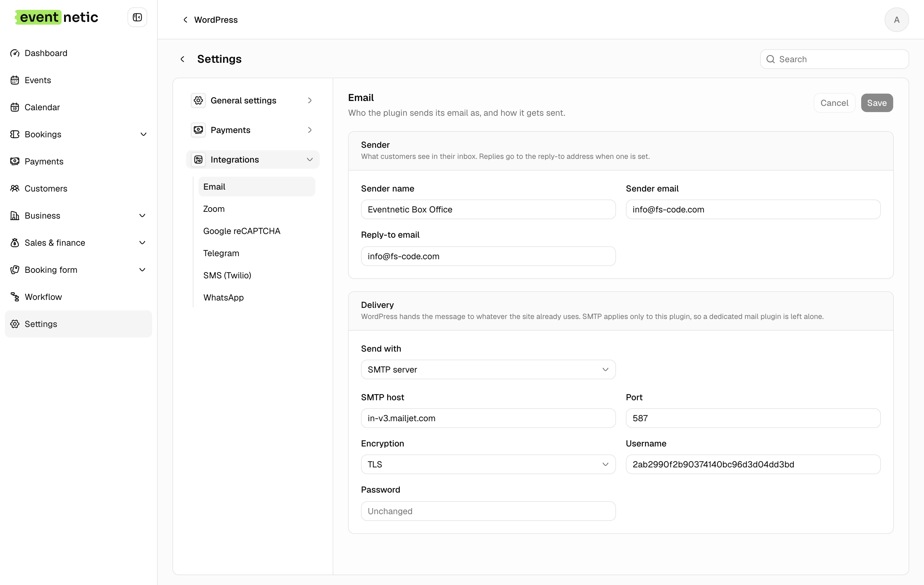The width and height of the screenshot is (924, 585).
Task: Click the Delivery section heading
Action: coord(377,305)
